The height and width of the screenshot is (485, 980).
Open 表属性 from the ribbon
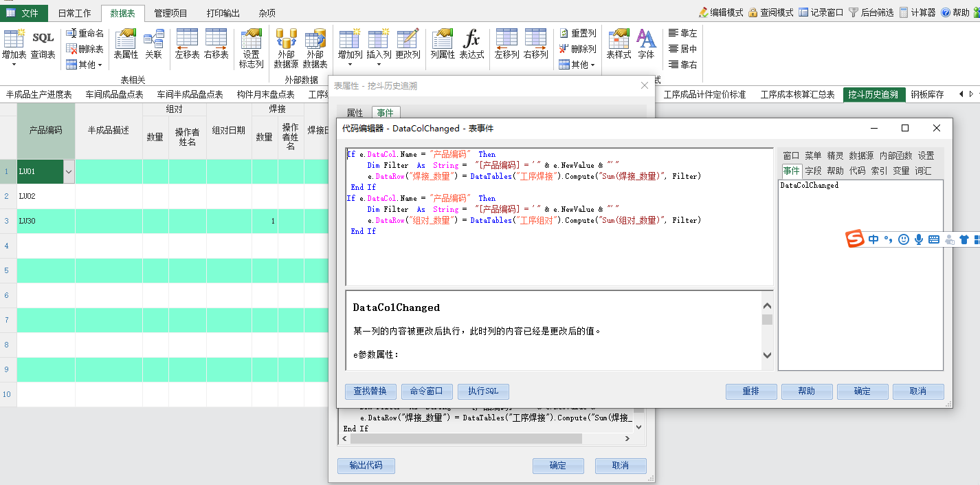(126, 43)
